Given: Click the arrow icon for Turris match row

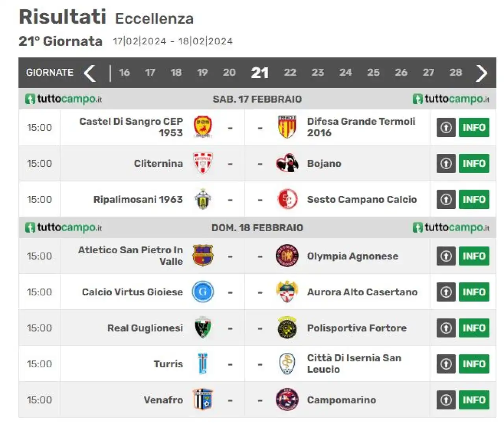Looking at the screenshot, I should click(446, 364).
